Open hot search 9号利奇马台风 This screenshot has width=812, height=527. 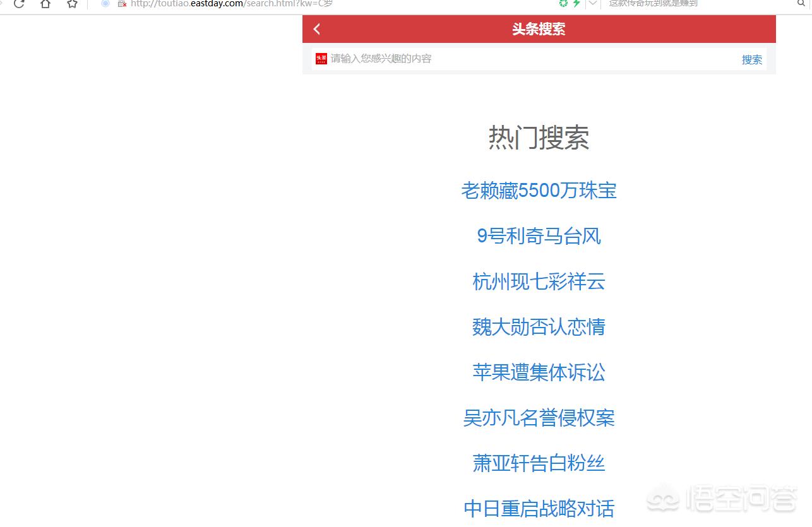539,236
